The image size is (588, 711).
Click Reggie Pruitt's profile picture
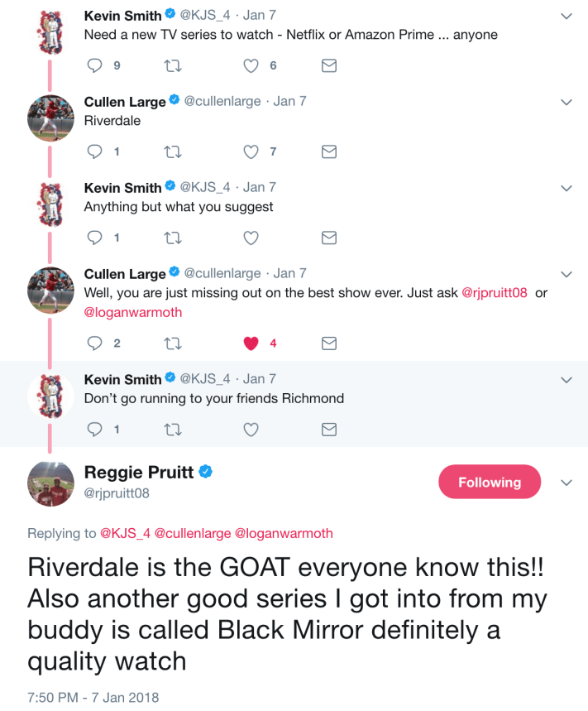pyautogui.click(x=50, y=483)
